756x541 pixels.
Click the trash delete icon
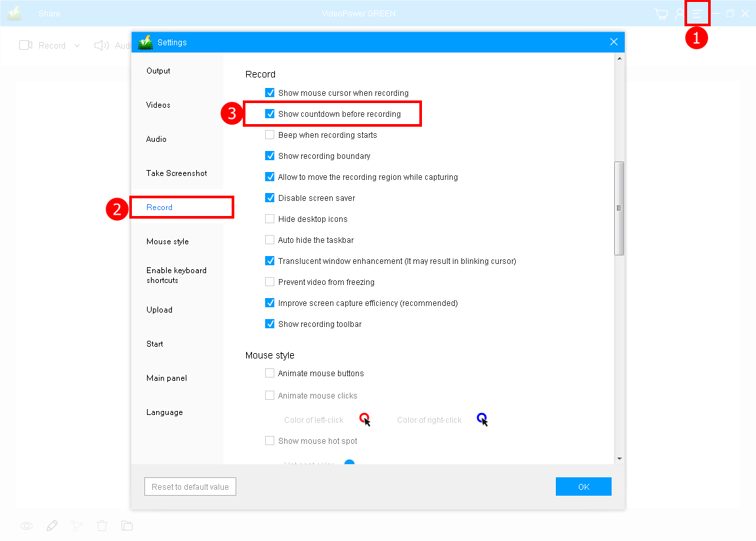pyautogui.click(x=102, y=525)
